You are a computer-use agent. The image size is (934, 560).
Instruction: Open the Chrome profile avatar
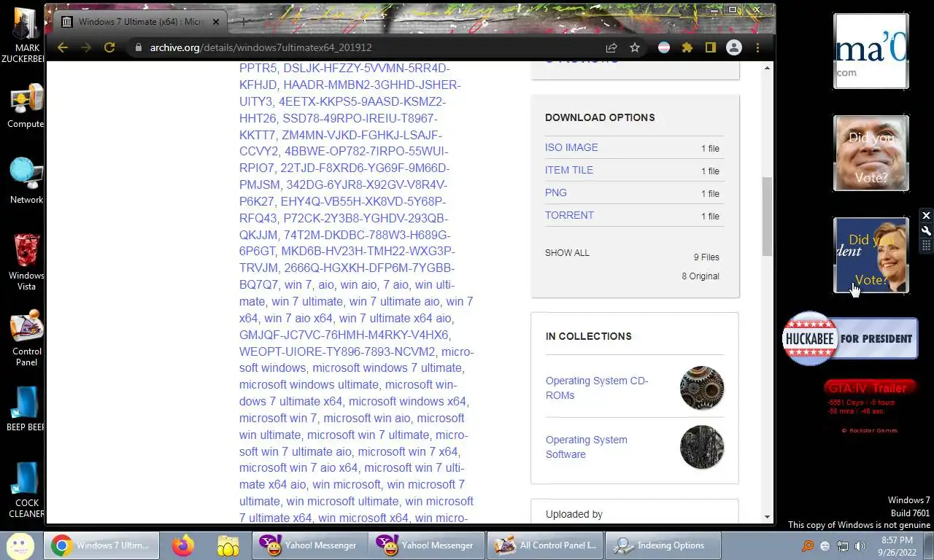pos(734,47)
